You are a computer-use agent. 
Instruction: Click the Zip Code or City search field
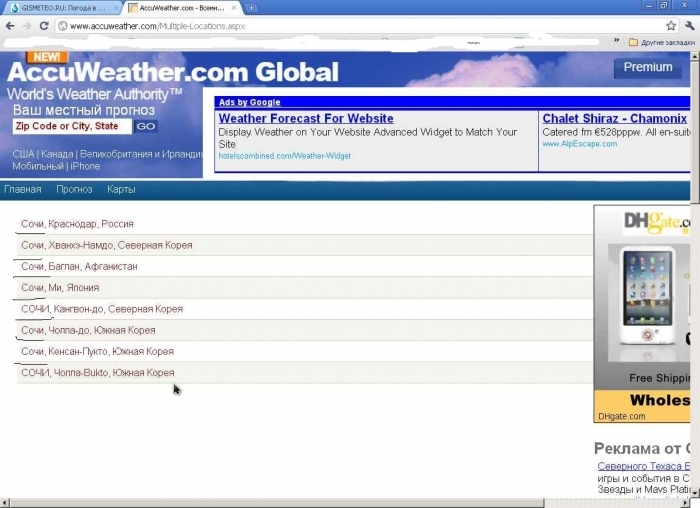pos(71,126)
